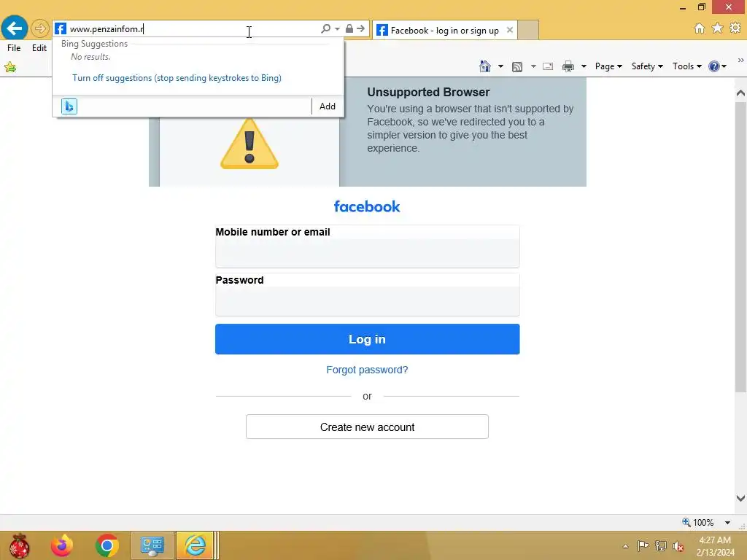Click the command bar Home button
Image resolution: width=747 pixels, height=560 pixels.
coord(485,66)
